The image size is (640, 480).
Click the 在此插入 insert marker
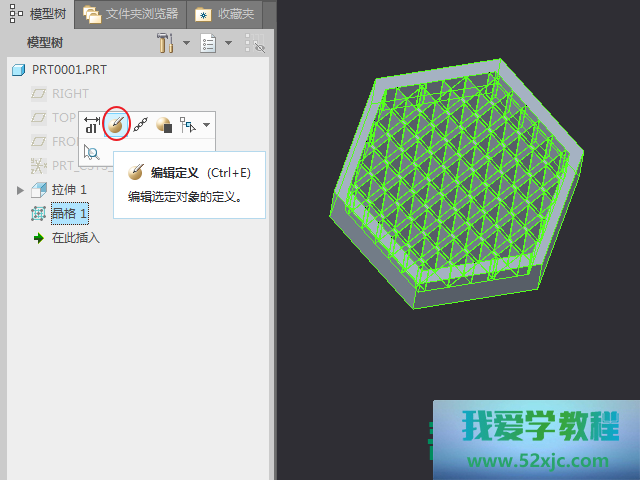pos(75,238)
